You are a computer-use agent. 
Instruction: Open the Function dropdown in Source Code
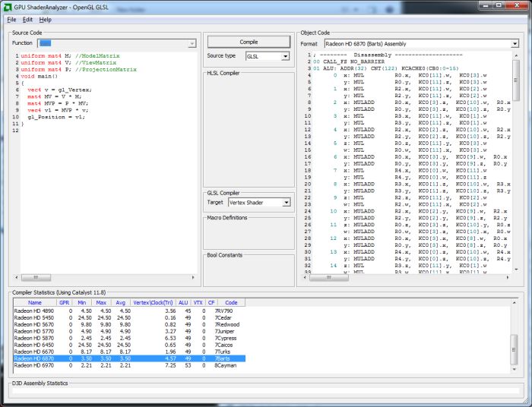click(192, 43)
